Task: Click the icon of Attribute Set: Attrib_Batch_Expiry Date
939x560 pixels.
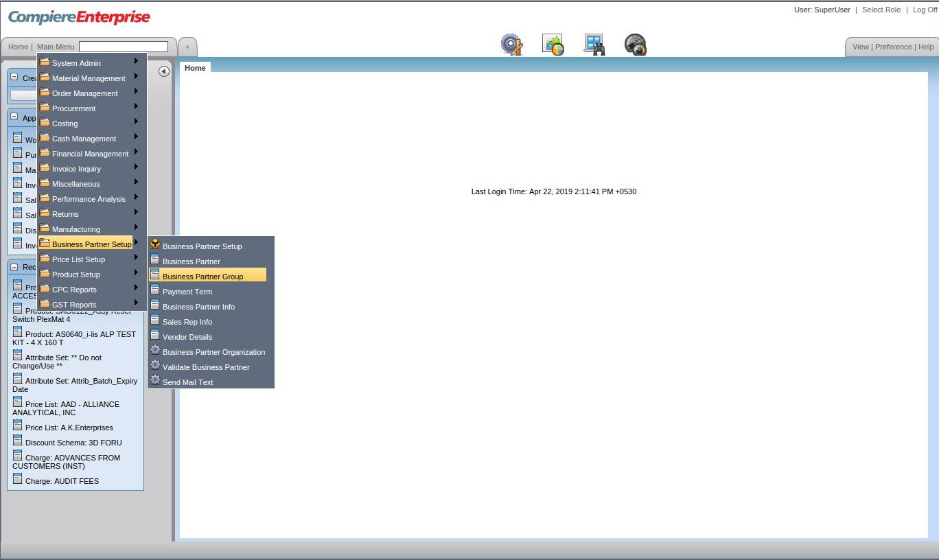Action: 18,379
